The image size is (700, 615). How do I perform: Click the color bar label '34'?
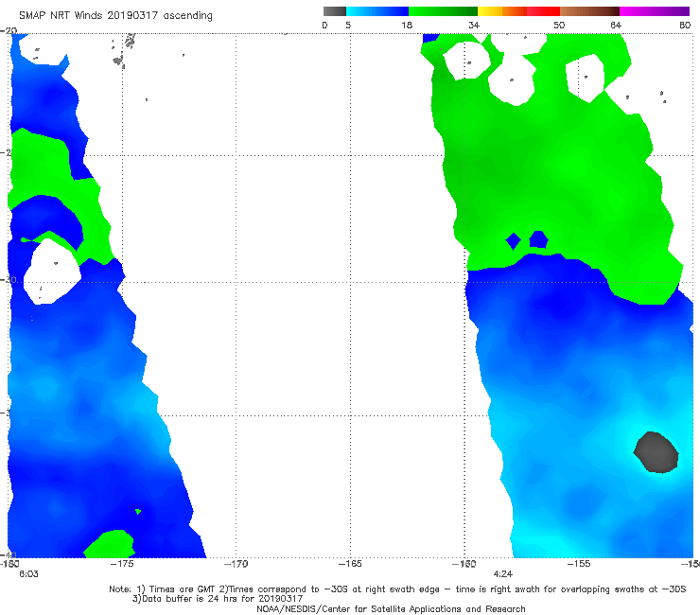[474, 25]
